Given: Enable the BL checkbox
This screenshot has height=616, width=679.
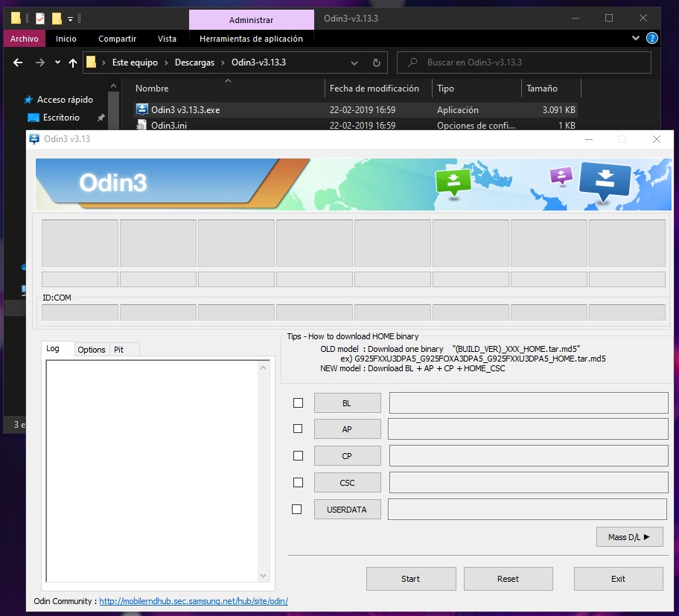Looking at the screenshot, I should tap(299, 403).
